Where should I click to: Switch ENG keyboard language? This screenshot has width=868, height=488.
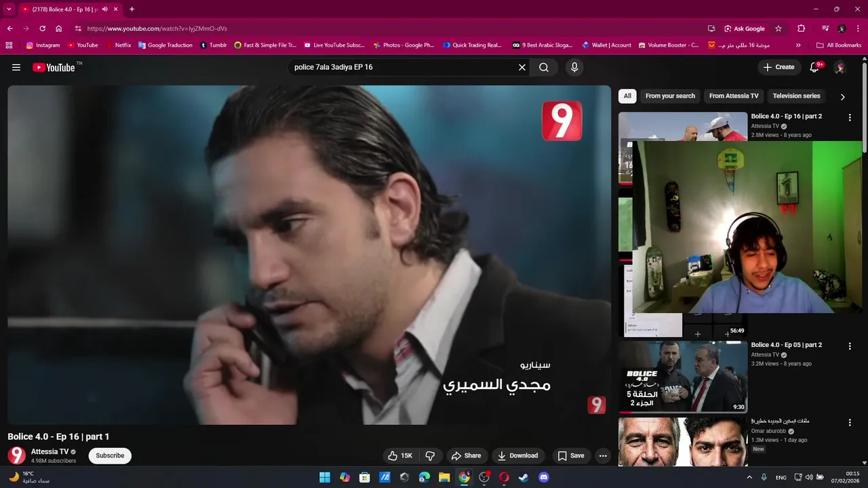pos(781,477)
